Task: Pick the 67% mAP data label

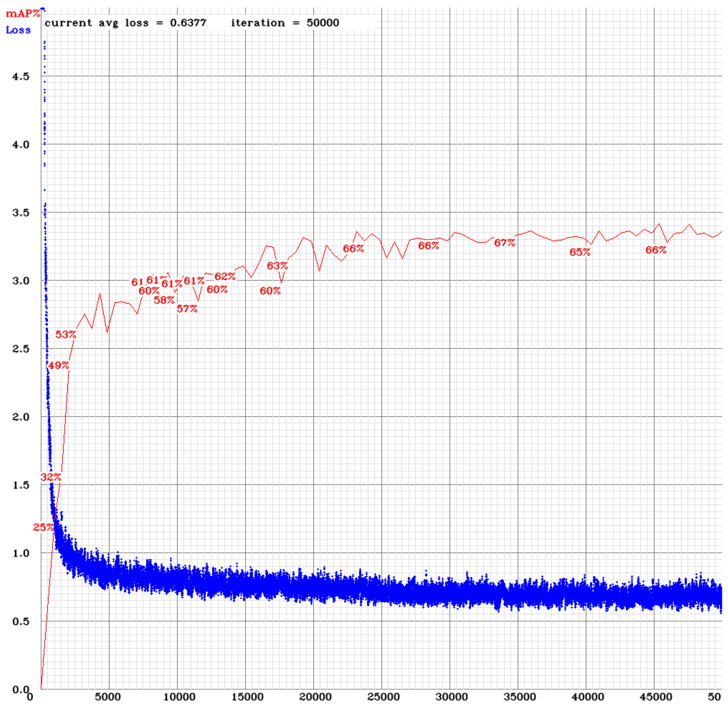Action: pyautogui.click(x=505, y=242)
